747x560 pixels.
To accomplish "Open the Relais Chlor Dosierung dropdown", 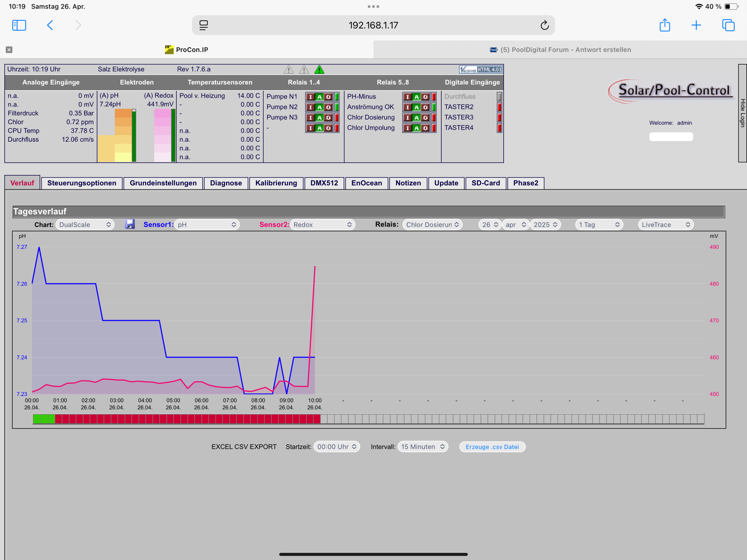I will pyautogui.click(x=432, y=225).
